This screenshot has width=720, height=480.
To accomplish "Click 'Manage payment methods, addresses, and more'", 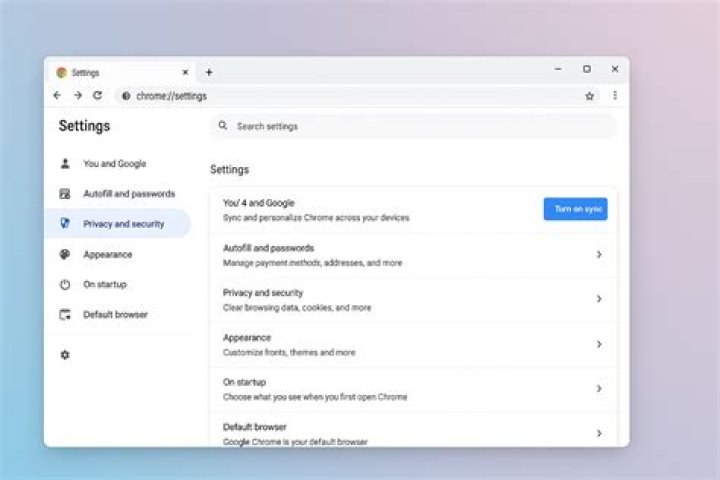I will click(312, 263).
